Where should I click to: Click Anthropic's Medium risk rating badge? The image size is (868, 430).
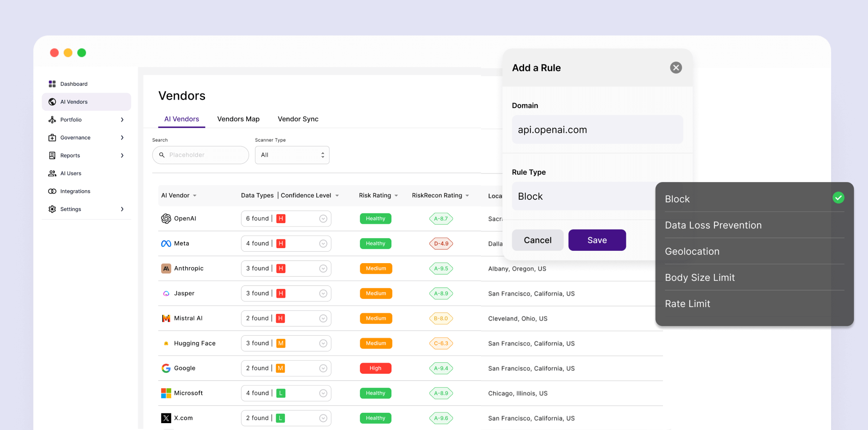(376, 269)
